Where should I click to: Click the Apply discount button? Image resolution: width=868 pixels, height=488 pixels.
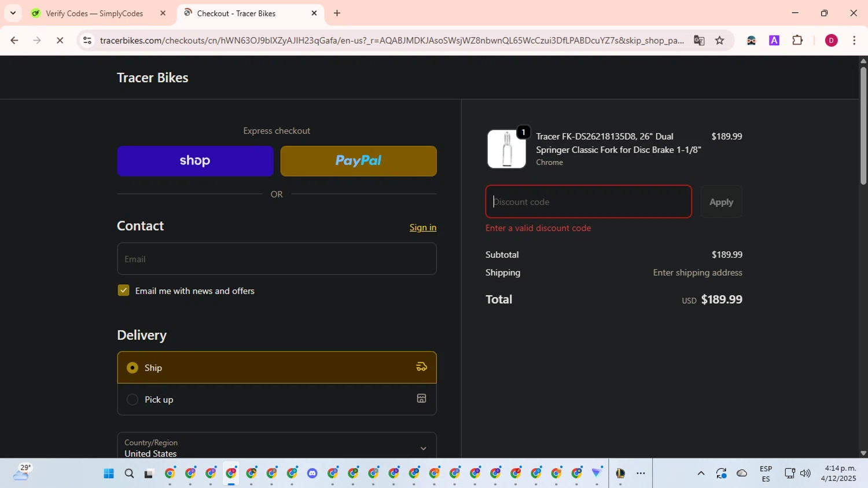click(x=722, y=201)
